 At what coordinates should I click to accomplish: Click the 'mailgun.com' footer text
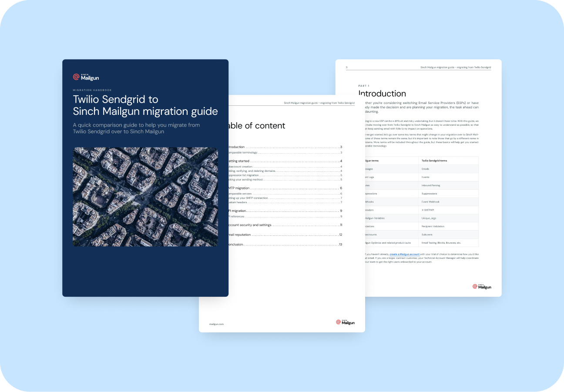(x=216, y=324)
